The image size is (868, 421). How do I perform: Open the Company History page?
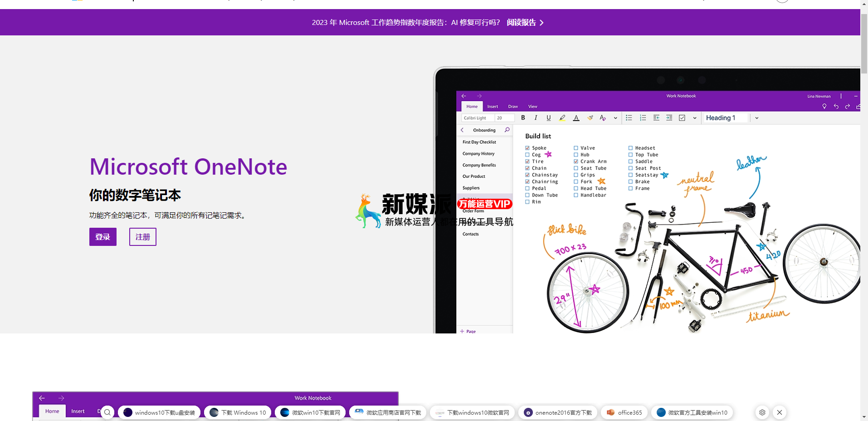[478, 154]
